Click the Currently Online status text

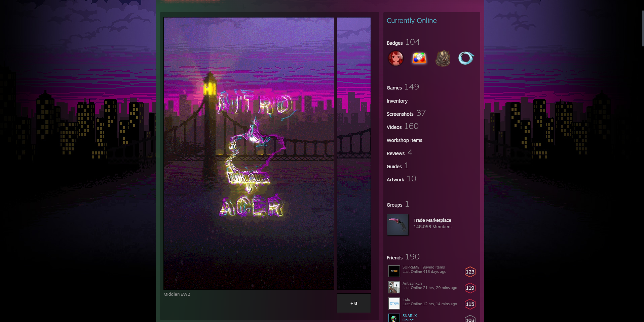click(412, 21)
